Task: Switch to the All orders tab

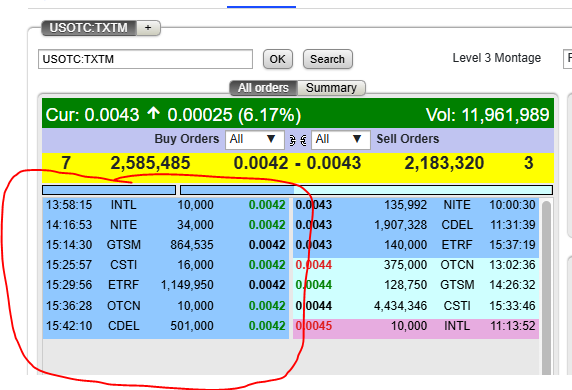Action: (263, 88)
